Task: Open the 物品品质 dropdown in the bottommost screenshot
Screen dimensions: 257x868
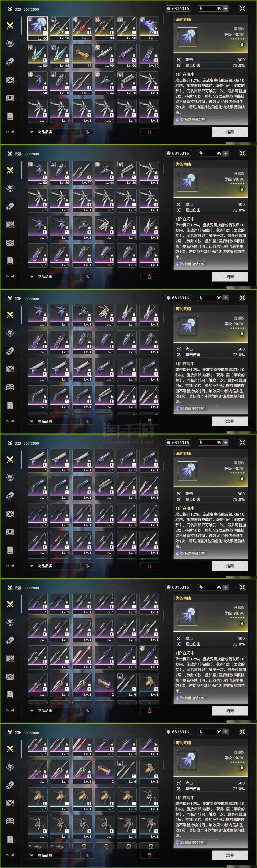Action: [54, 855]
